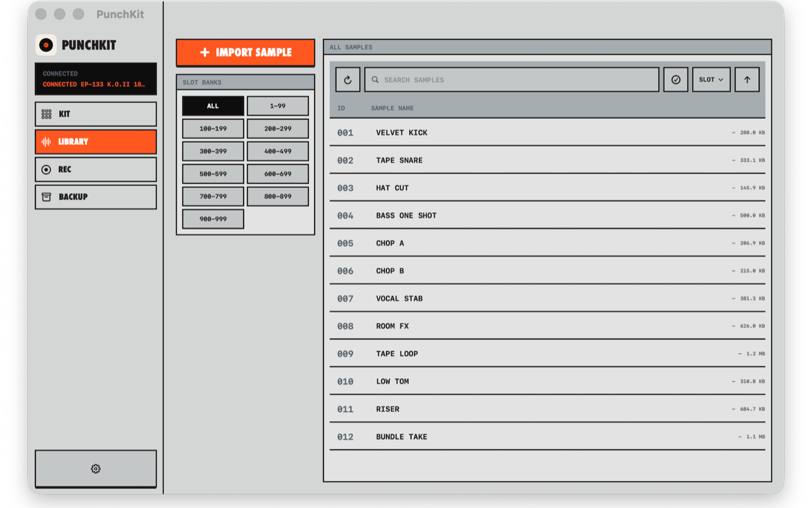Select the ALL slot bank
The height and width of the screenshot is (508, 812).
[213, 106]
